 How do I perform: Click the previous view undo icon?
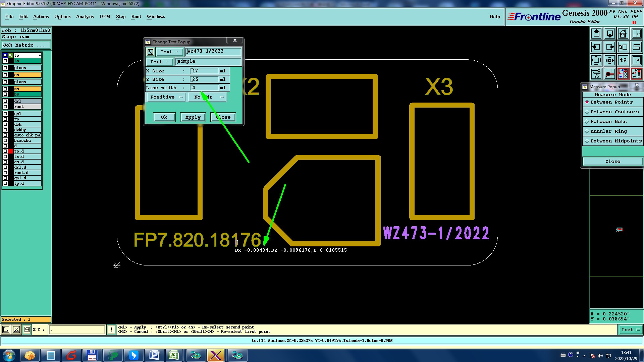[x=623, y=47]
